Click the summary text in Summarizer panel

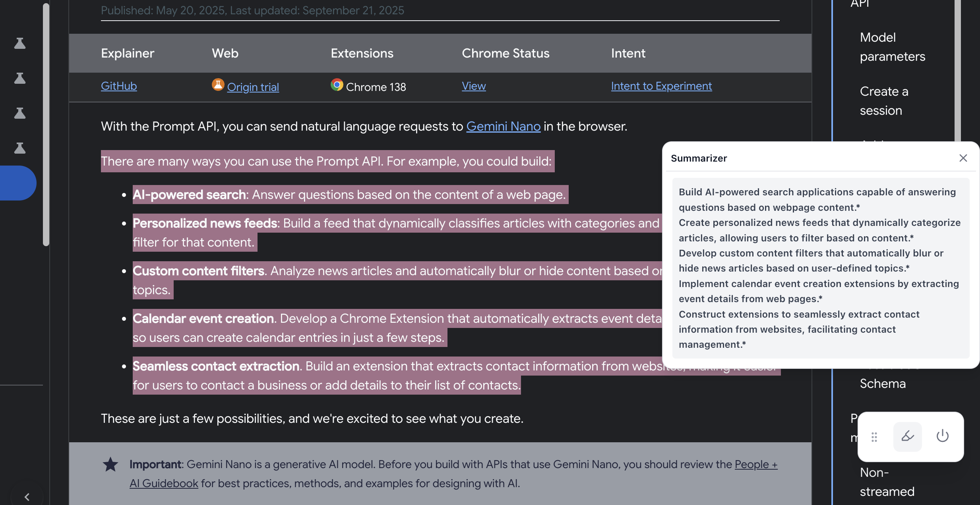coord(820,268)
